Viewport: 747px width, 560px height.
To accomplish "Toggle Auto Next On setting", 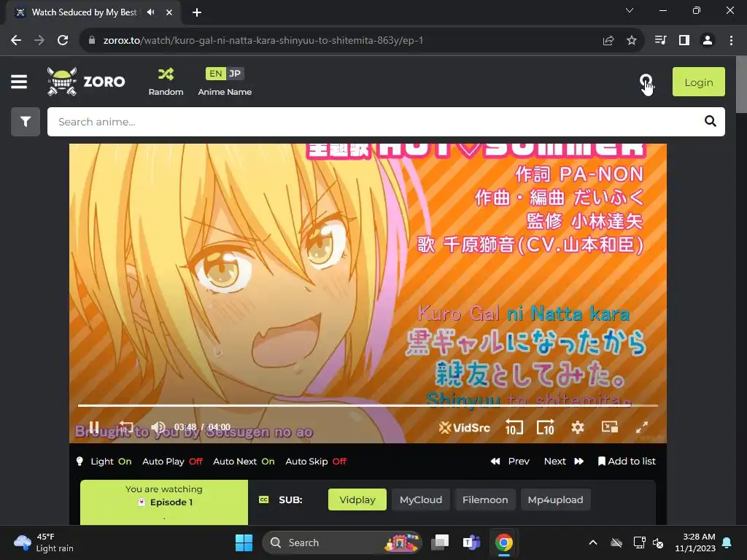I will point(244,462).
